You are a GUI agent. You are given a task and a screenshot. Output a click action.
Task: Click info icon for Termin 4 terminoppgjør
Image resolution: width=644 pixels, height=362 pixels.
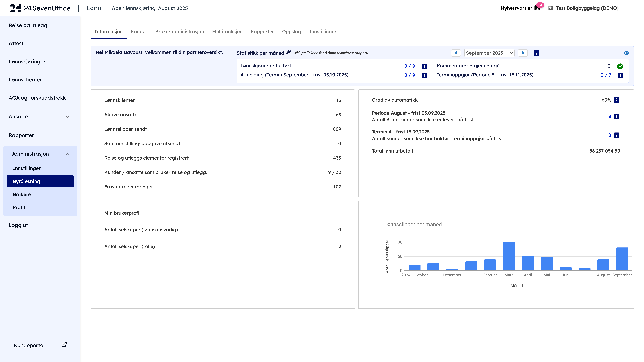pos(616,135)
